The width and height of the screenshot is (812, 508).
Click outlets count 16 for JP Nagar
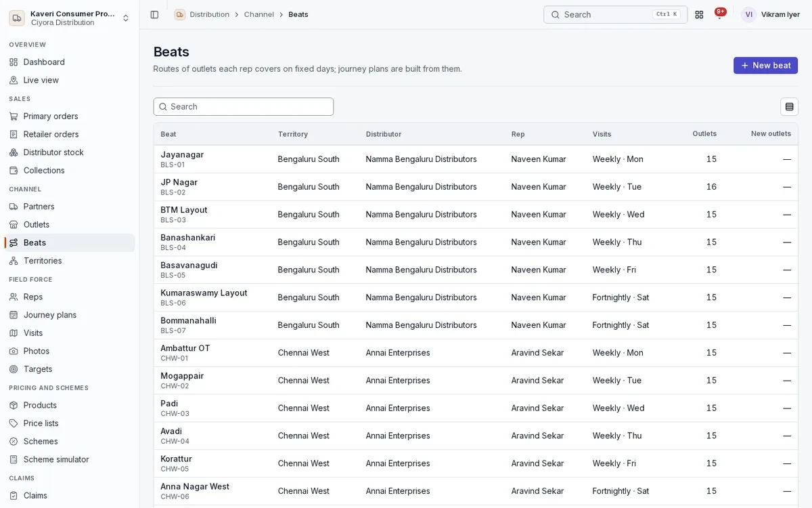pos(711,187)
